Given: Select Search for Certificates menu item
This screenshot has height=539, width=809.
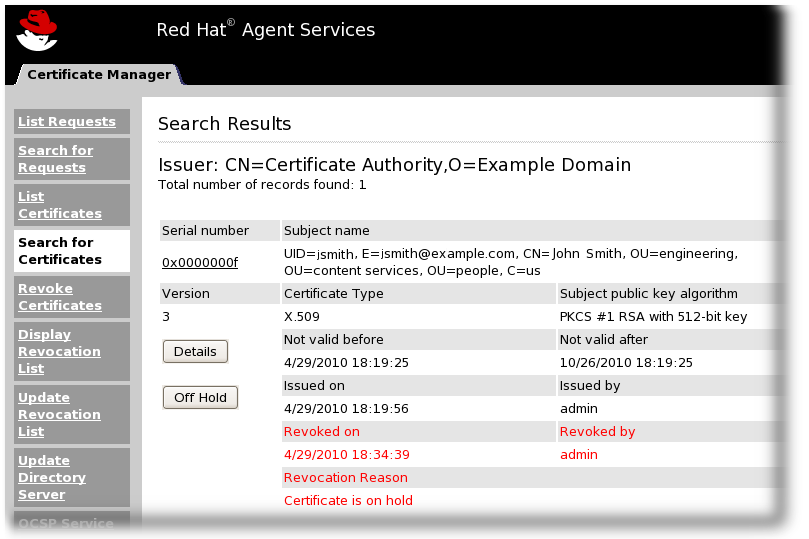Looking at the screenshot, I should [60, 251].
